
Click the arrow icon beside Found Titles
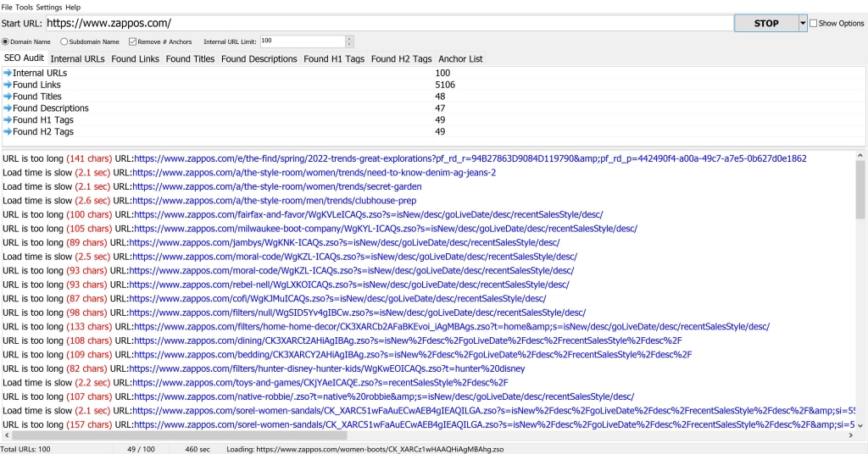pyautogui.click(x=7, y=97)
